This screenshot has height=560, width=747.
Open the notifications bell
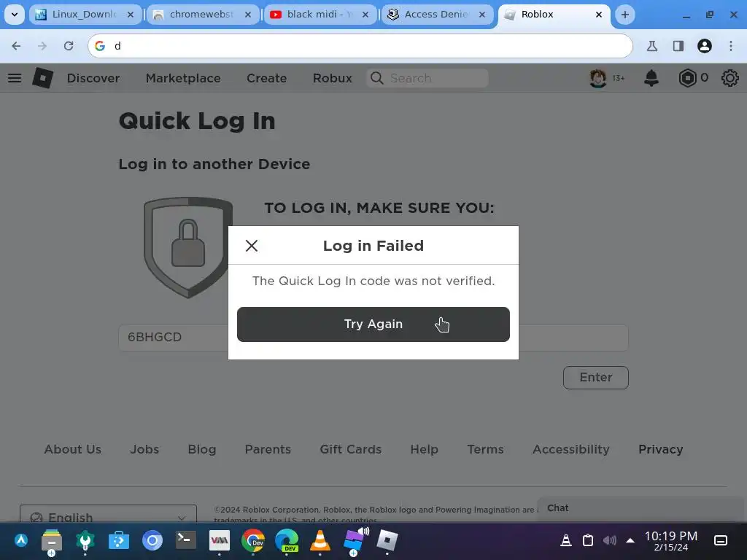click(x=651, y=78)
